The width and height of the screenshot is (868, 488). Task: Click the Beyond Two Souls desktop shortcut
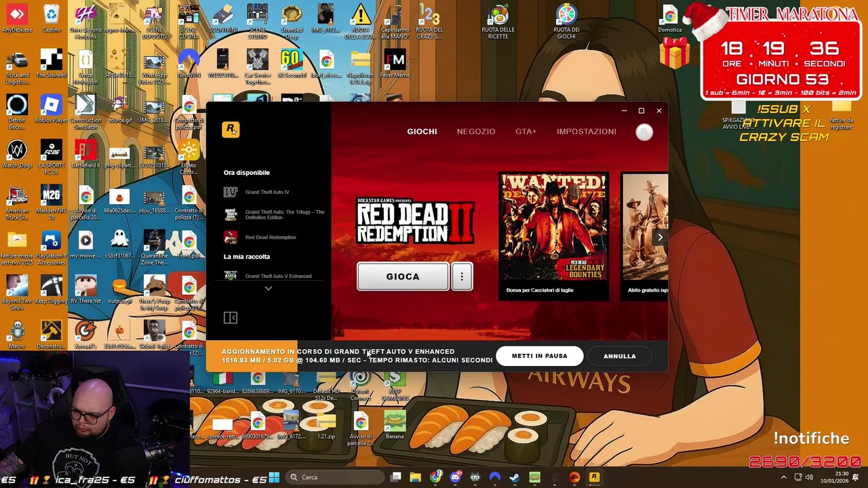(x=17, y=293)
